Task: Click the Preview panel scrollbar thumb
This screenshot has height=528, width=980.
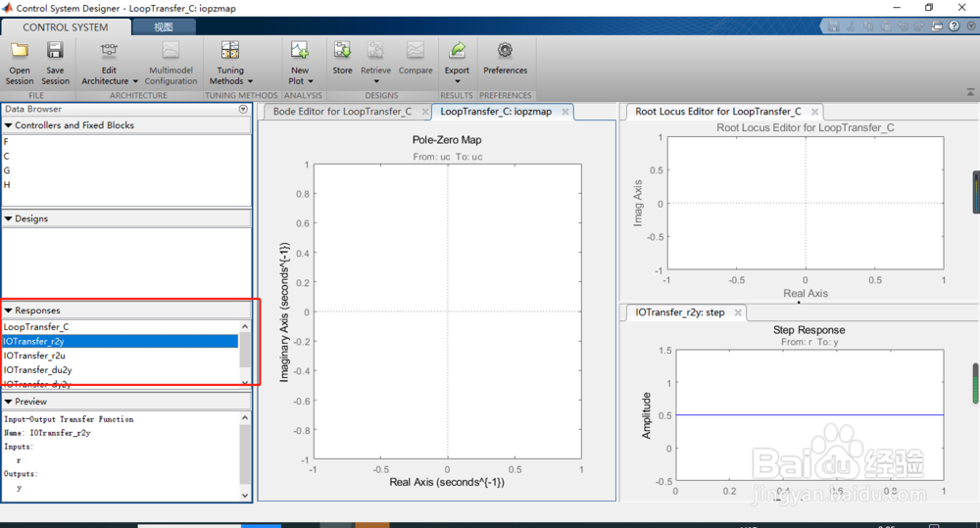Action: pos(245,453)
